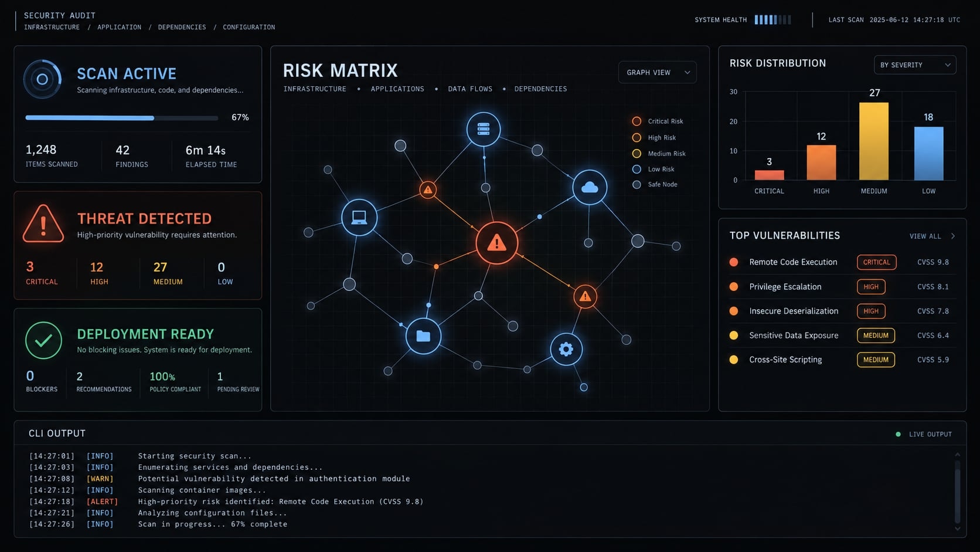
Task: Click the server database node in graph
Action: (483, 129)
